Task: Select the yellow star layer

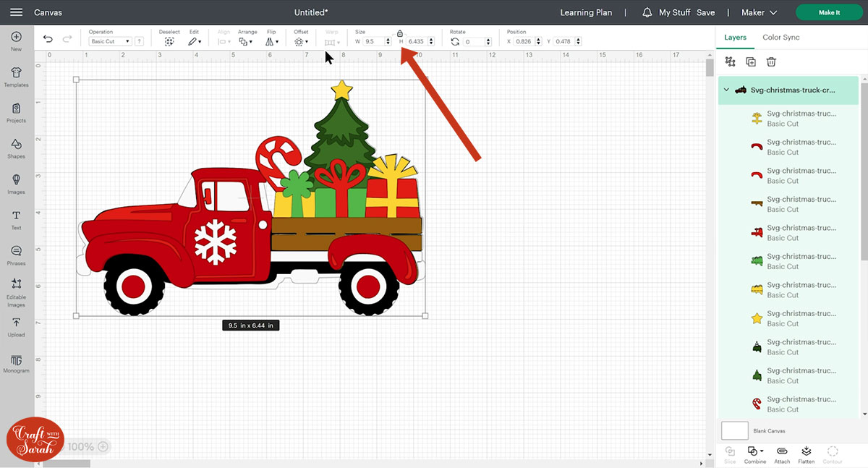Action: 788,318
